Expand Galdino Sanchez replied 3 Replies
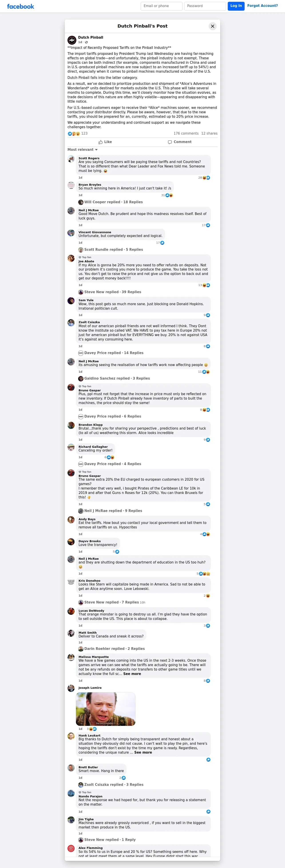Image resolution: width=285 pixels, height=868 pixels. point(114,379)
